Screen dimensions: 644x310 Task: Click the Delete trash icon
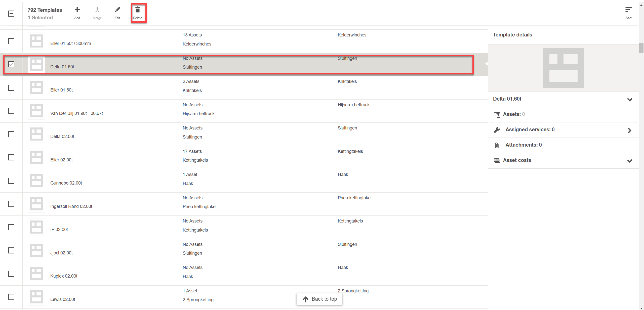[137, 10]
